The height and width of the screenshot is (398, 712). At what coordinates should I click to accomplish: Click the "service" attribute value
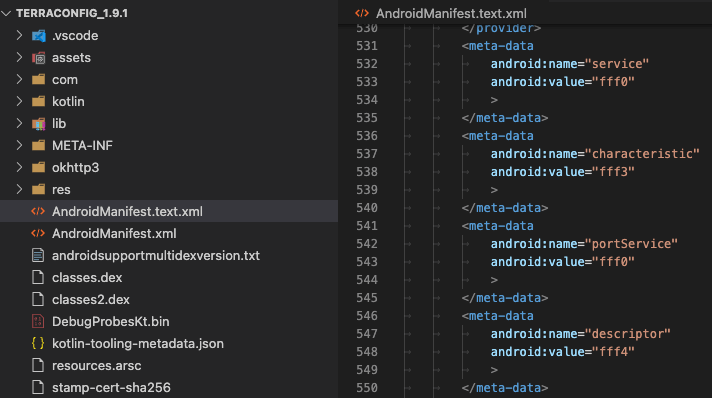617,64
